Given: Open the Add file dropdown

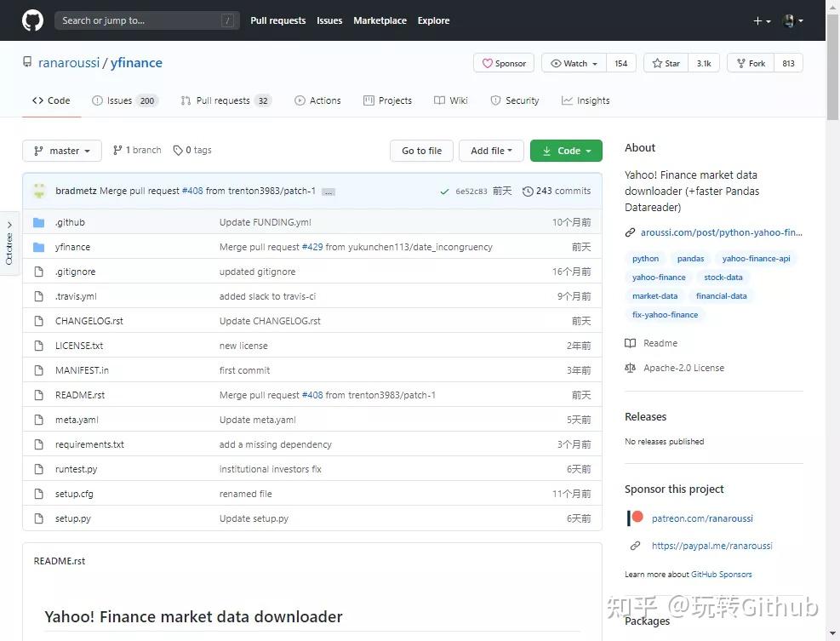Looking at the screenshot, I should [492, 151].
